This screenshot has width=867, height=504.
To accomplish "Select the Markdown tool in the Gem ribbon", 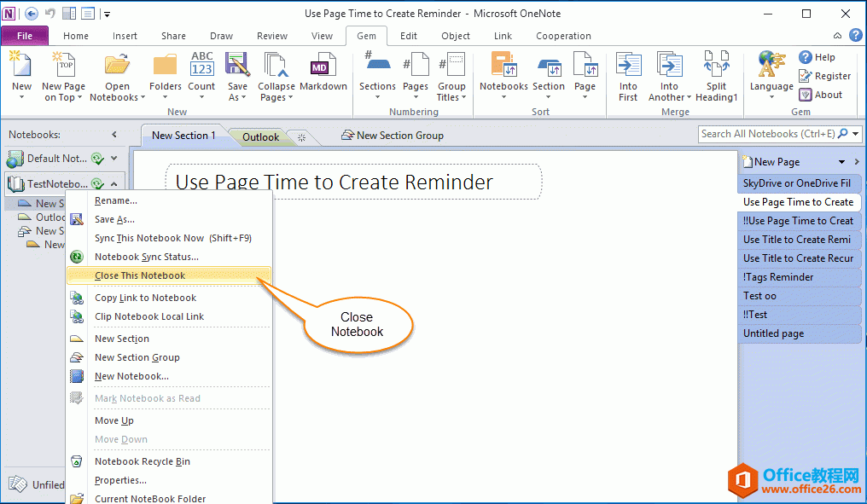I will tap(323, 72).
